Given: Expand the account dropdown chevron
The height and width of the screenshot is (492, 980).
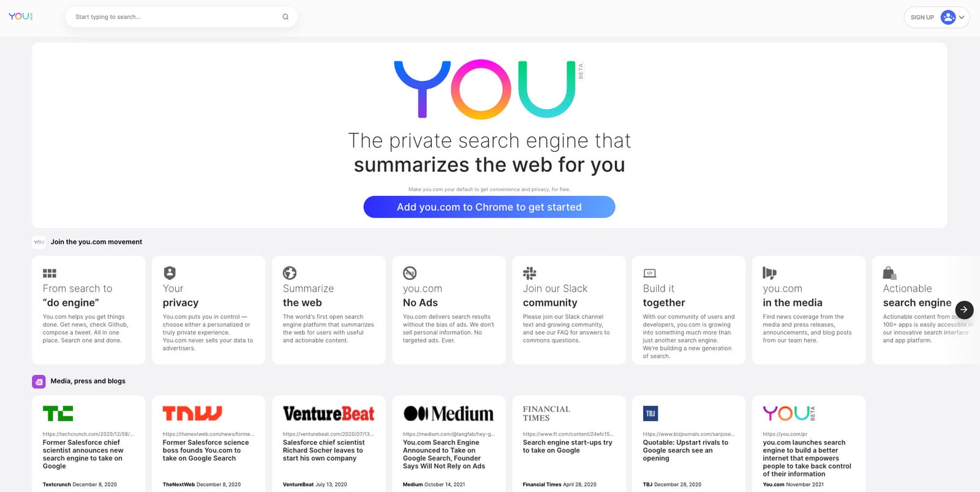Looking at the screenshot, I should click(x=962, y=17).
